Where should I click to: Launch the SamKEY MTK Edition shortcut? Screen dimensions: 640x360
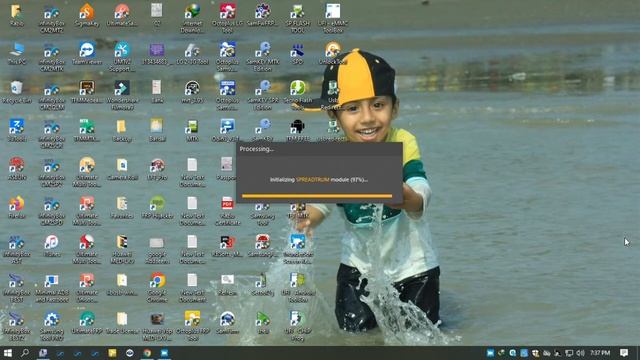[262, 57]
